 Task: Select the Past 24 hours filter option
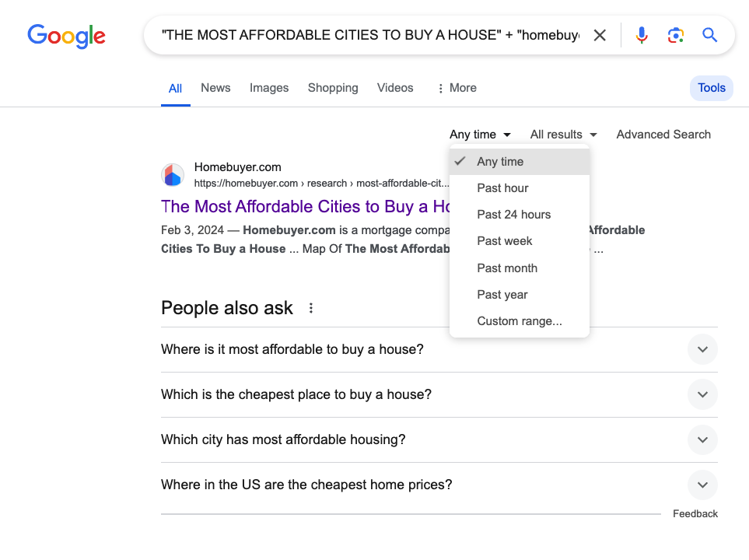coord(513,214)
